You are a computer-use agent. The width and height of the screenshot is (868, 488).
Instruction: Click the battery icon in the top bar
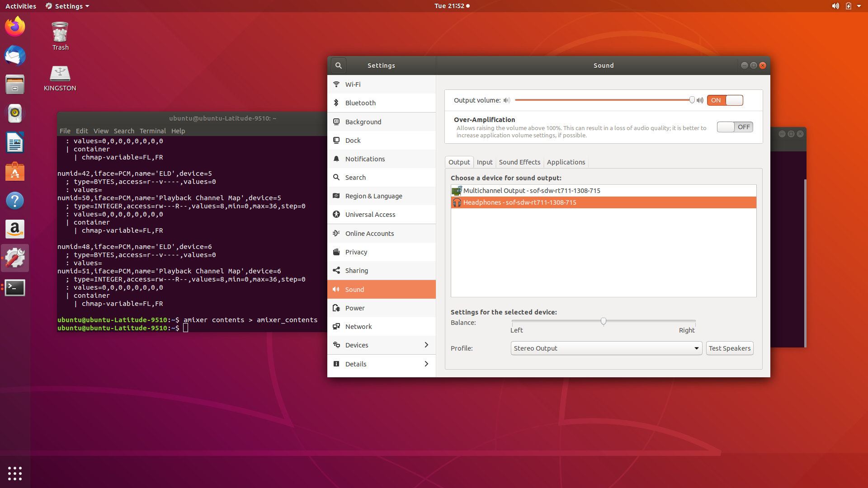coord(849,6)
